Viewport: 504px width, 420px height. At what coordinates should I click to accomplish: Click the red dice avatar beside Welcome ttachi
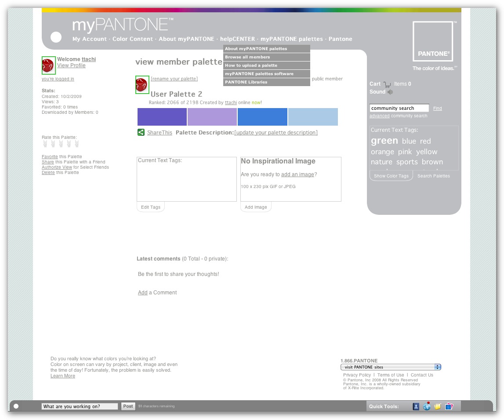[x=48, y=65]
